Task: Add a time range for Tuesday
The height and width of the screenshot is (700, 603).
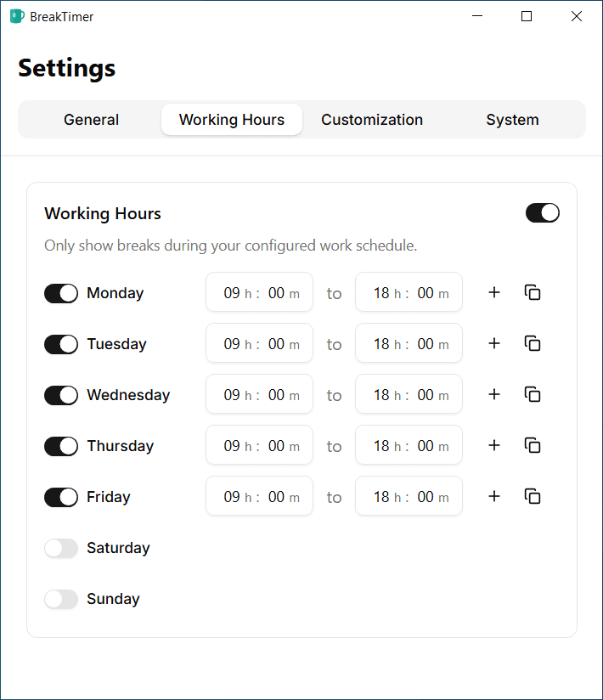Action: [494, 343]
